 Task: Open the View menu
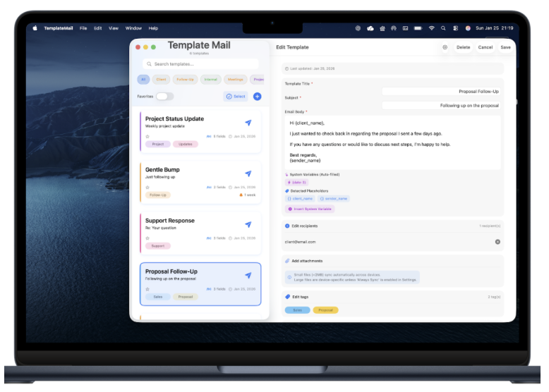[114, 28]
